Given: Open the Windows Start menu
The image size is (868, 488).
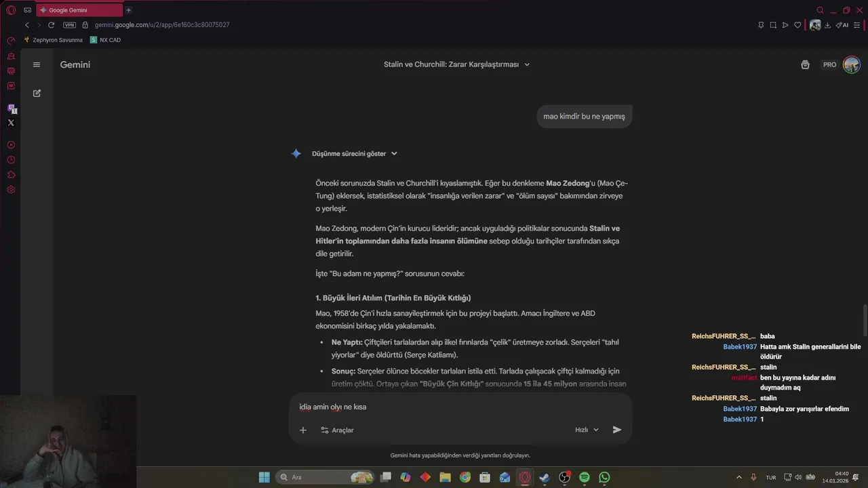Looking at the screenshot, I should (264, 477).
